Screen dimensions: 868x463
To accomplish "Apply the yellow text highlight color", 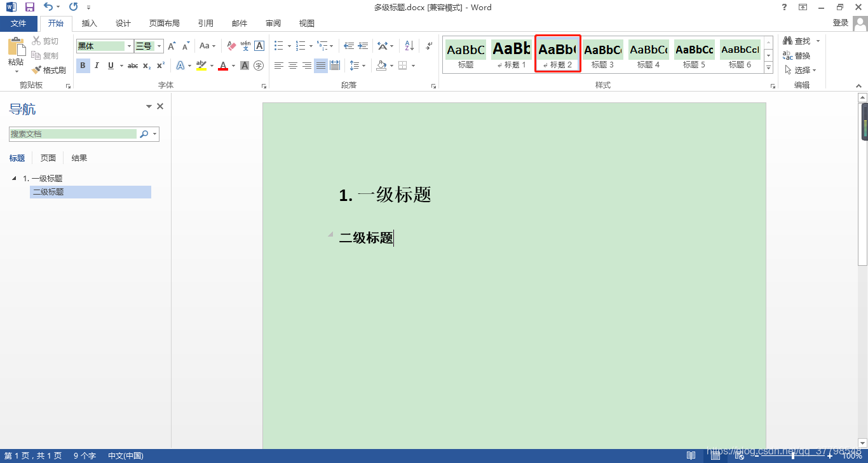I will tap(201, 66).
